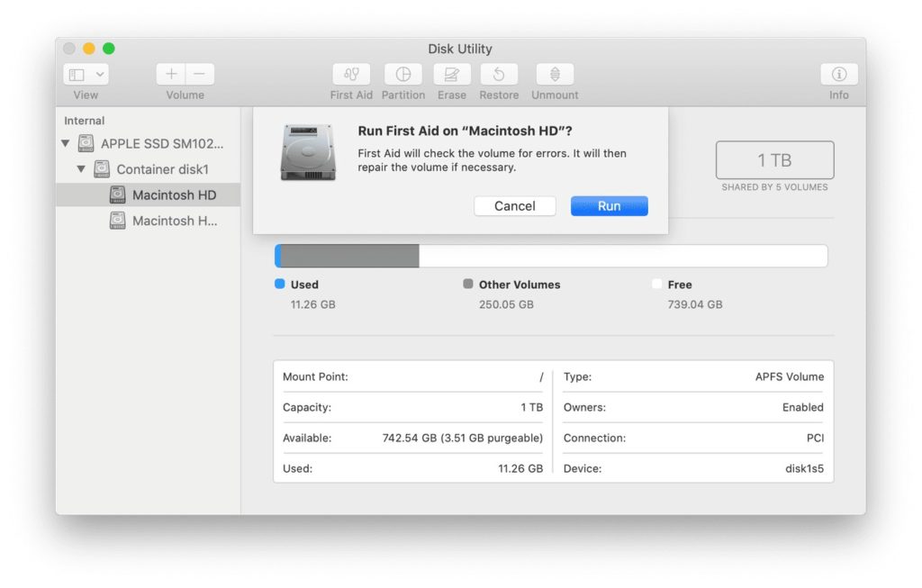Screen dimensions: 922x588
Task: Select the truncated Macintosh H... volume
Action: tap(149, 221)
